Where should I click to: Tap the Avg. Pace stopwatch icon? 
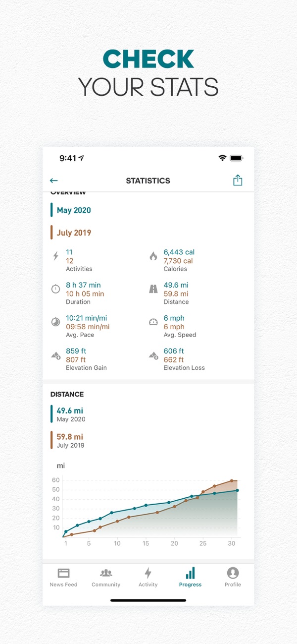point(55,322)
